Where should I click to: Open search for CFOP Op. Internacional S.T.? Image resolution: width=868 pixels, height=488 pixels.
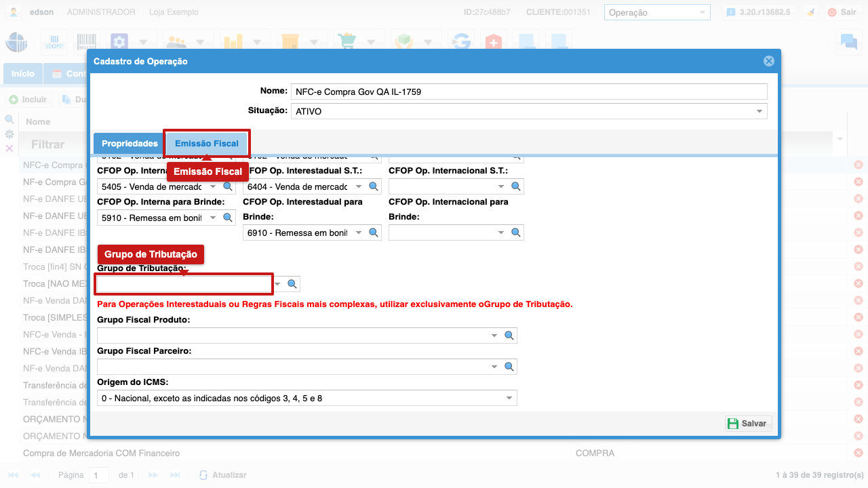516,186
